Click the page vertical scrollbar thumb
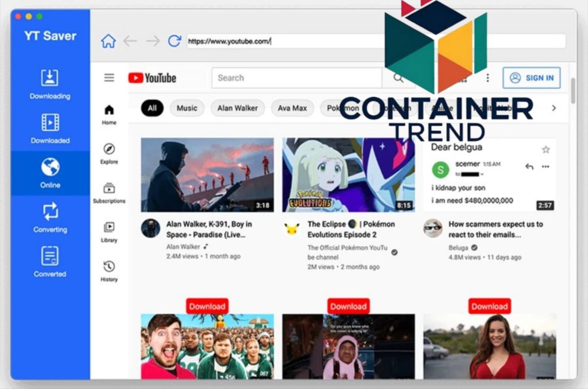The width and height of the screenshot is (588, 389). (572, 91)
